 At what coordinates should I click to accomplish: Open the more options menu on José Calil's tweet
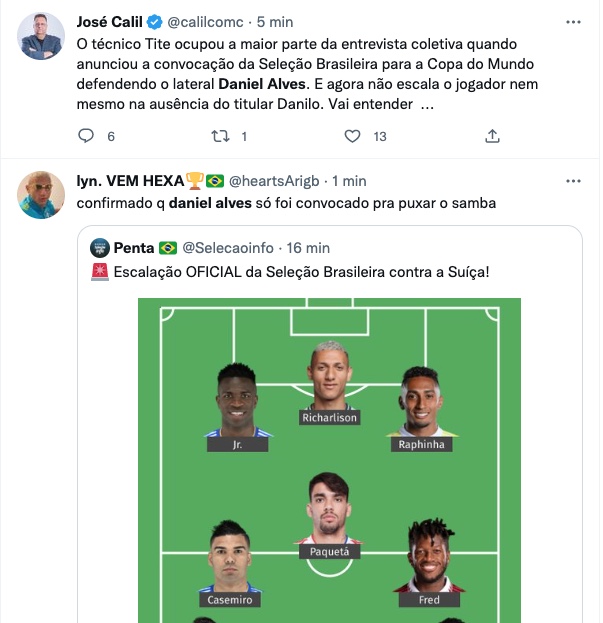pyautogui.click(x=573, y=21)
